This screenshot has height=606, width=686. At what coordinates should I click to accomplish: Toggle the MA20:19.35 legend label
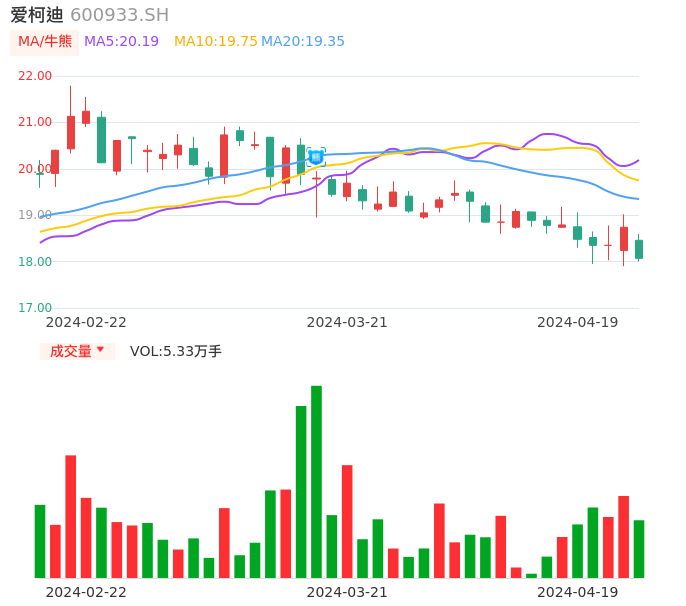pos(303,42)
